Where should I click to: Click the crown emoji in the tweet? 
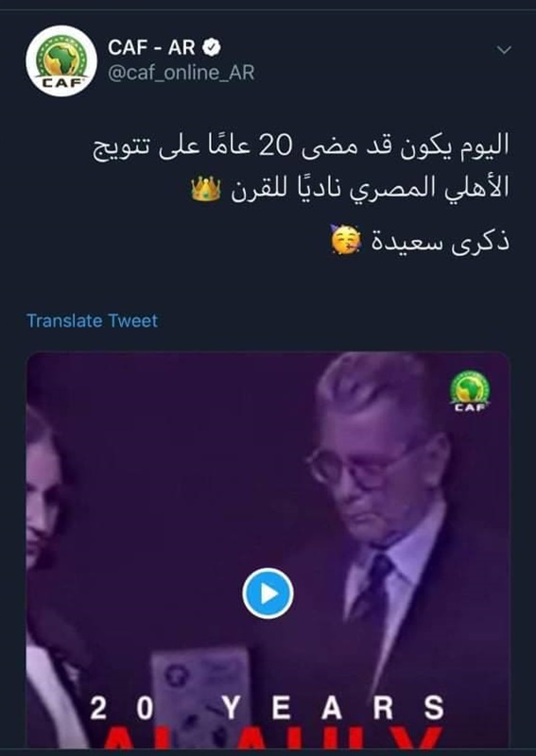pos(206,188)
